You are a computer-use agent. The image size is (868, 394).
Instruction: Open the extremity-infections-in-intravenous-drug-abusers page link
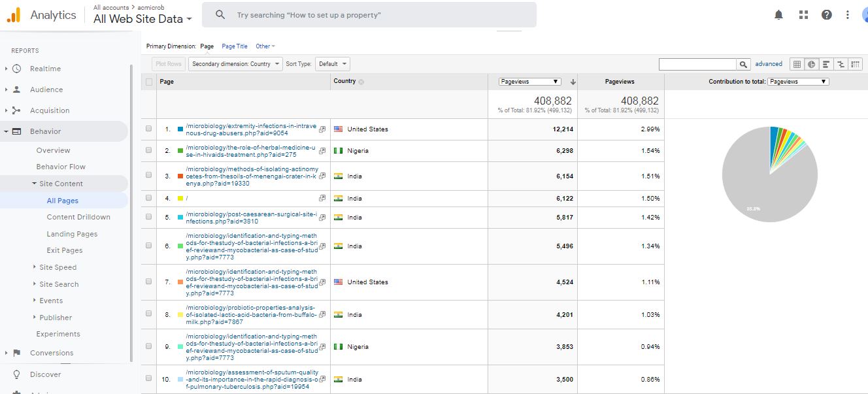click(x=251, y=129)
